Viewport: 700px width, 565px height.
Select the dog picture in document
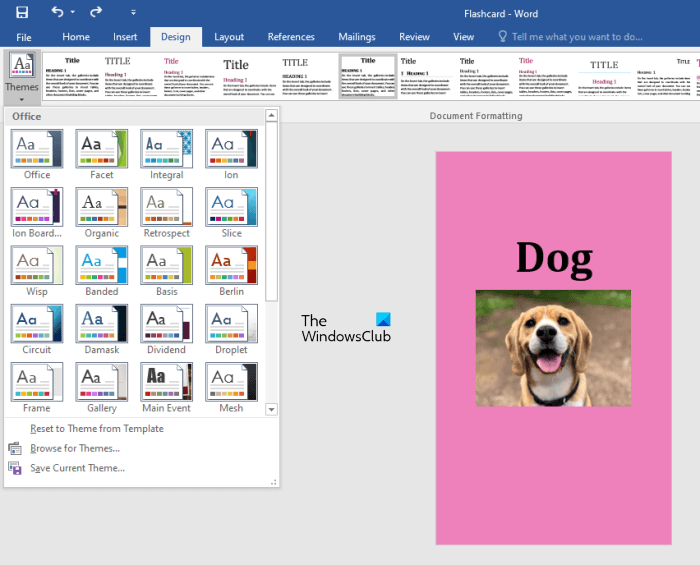point(553,347)
